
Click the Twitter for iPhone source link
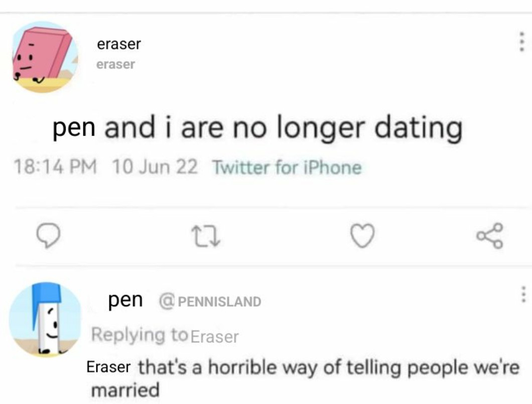tap(287, 167)
